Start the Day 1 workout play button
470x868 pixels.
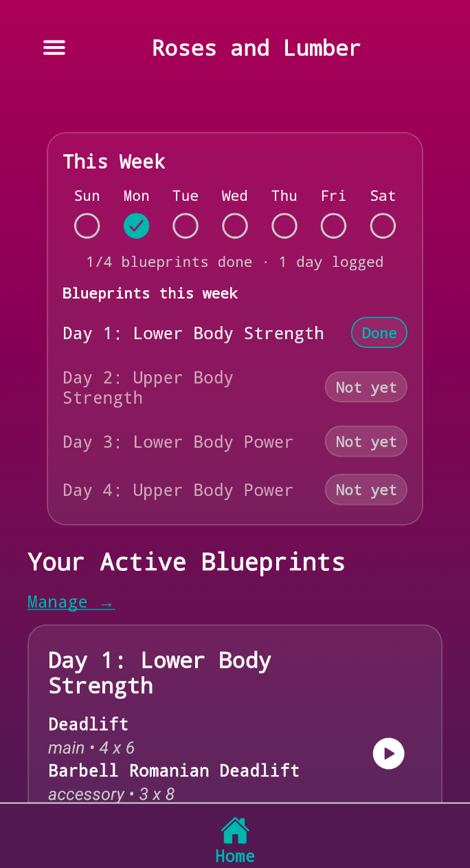389,754
